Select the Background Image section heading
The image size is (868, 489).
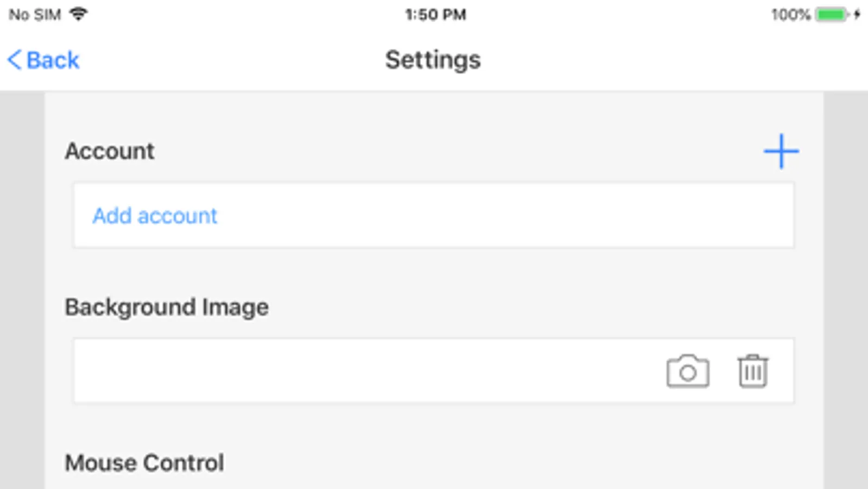(x=167, y=308)
